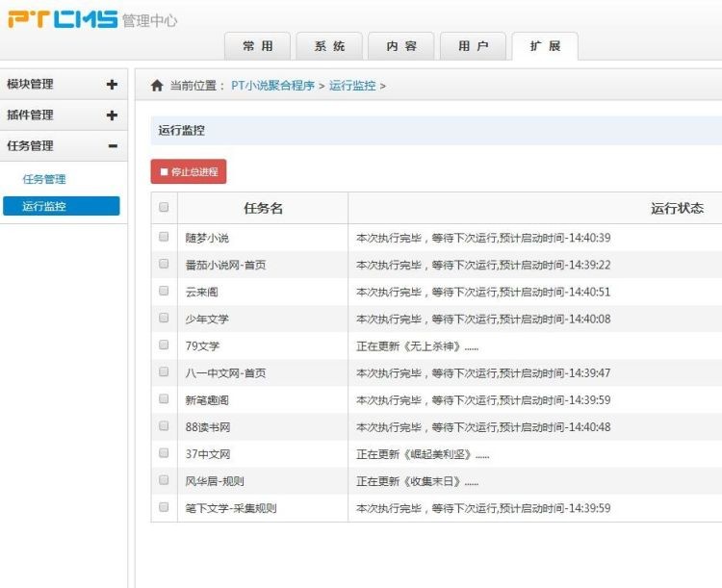Image resolution: width=722 pixels, height=588 pixels.
Task: Check the 番茄小说网-首页 row checkbox
Action: tap(164, 264)
